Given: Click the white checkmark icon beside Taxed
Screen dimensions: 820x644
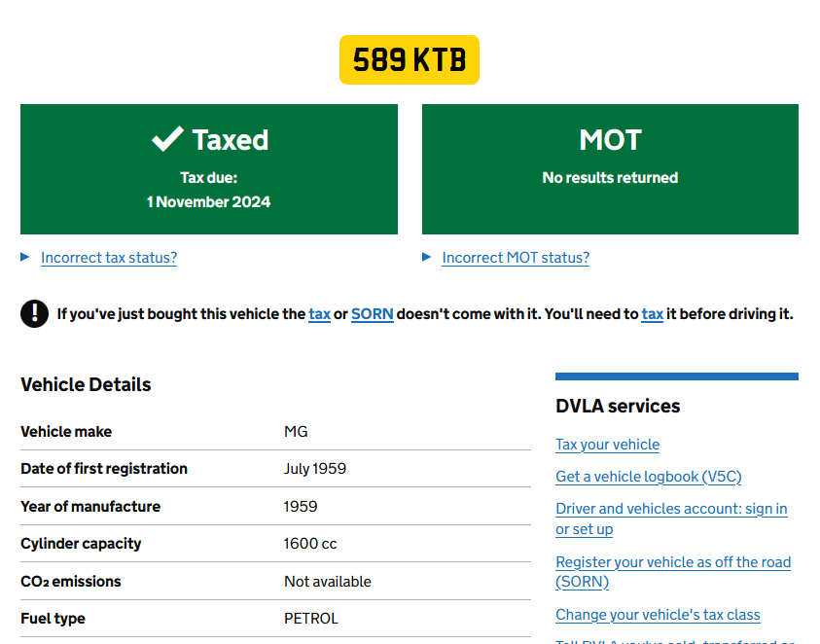Looking at the screenshot, I should (x=167, y=139).
